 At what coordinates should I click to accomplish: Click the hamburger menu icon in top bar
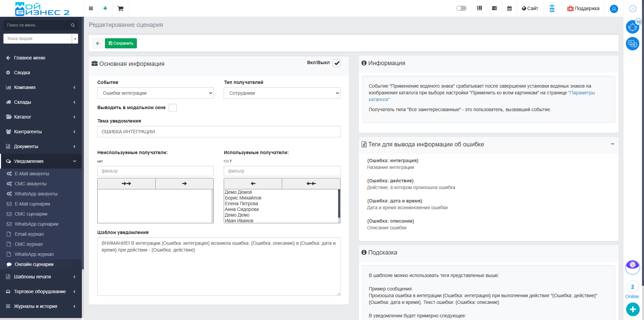91,8
